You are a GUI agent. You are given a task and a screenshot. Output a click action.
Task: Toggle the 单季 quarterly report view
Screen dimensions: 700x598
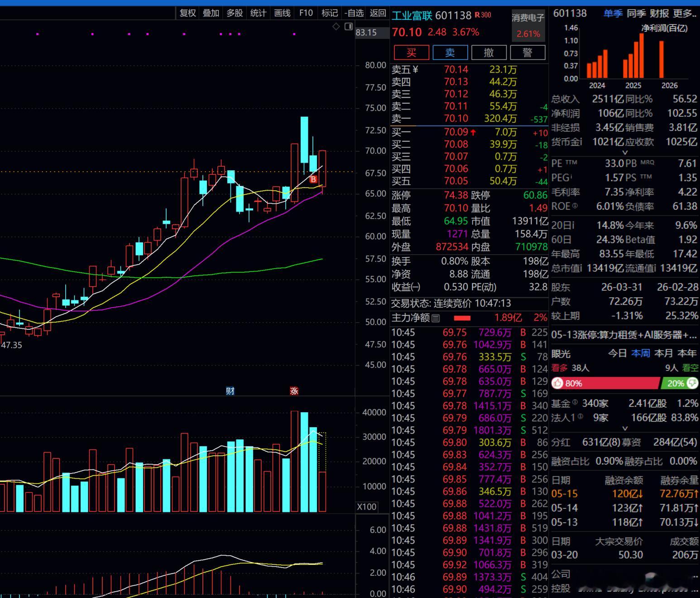coord(613,14)
